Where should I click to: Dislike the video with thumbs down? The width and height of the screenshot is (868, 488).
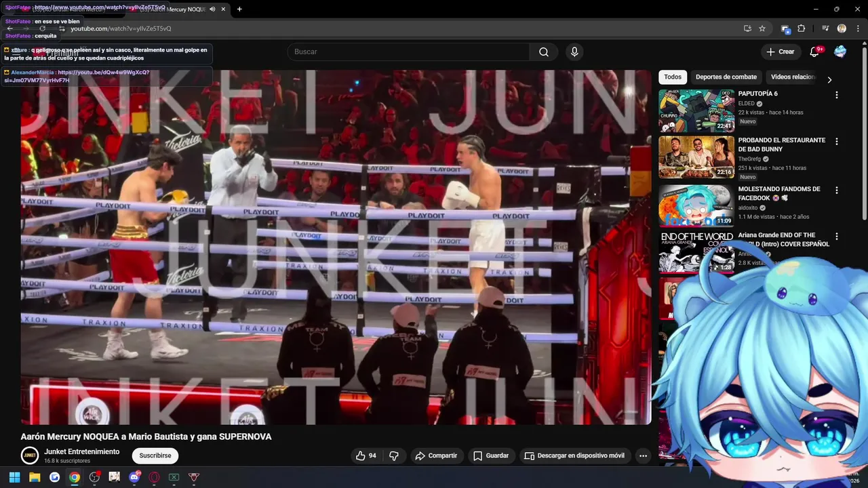pos(394,455)
